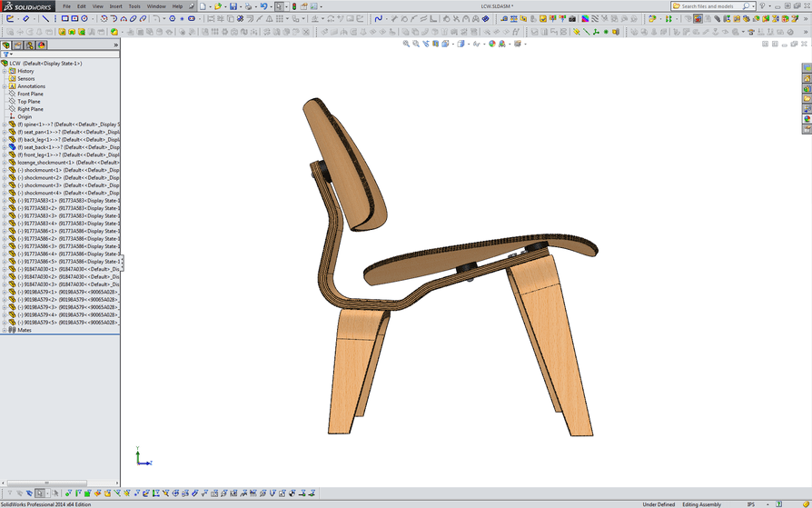Image resolution: width=812 pixels, height=508 pixels.
Task: Open the Insert menu
Action: pos(116,6)
